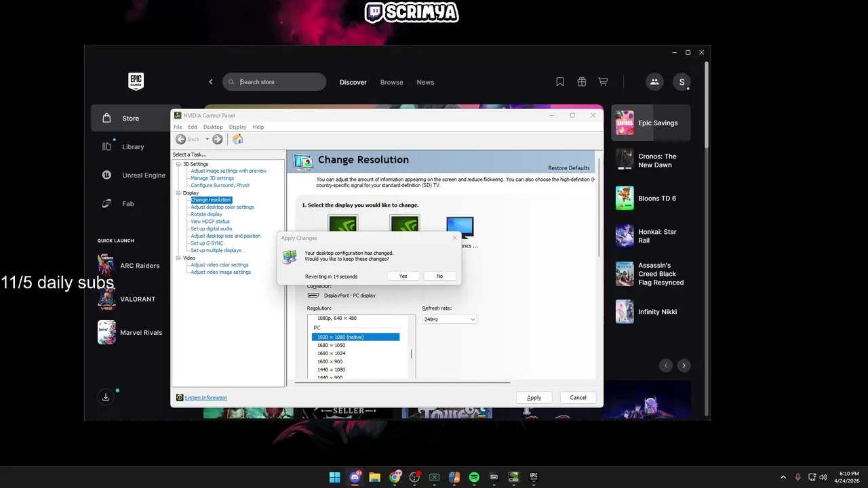The width and height of the screenshot is (868, 488).
Task: Click the NVIDIA Control Panel home icon
Action: [237, 139]
